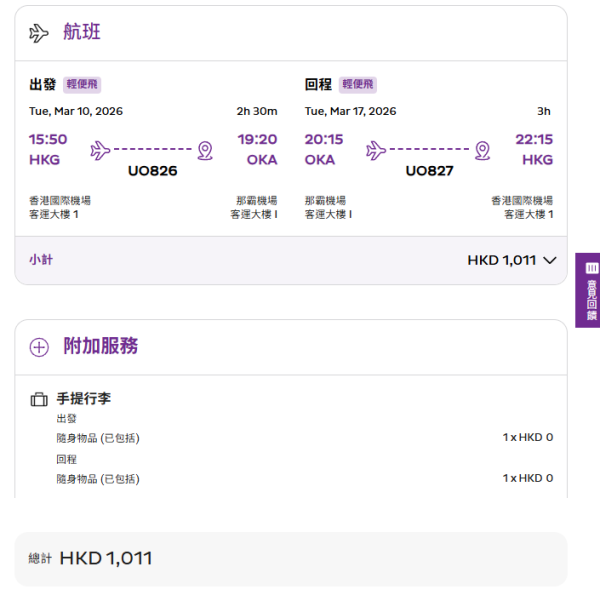Screen dimensions: 600x601
Task: Click the 輕便飛 badge beside 出發
Action: pos(82,84)
